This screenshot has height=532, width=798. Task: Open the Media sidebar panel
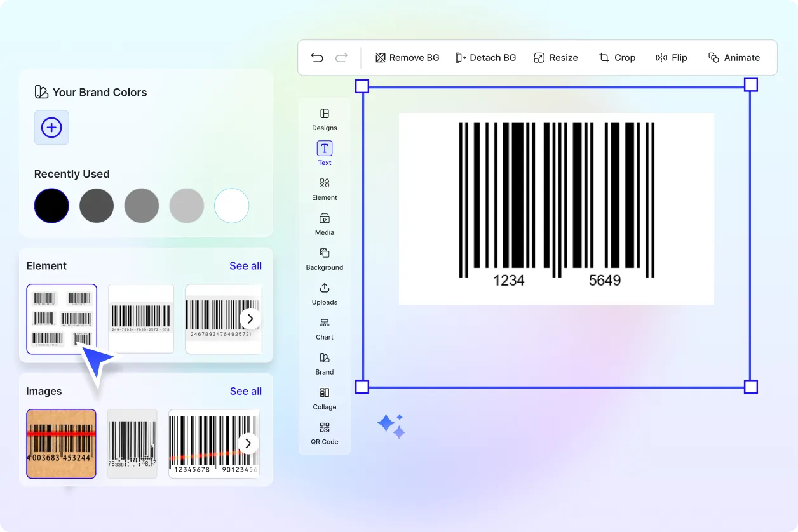click(325, 223)
